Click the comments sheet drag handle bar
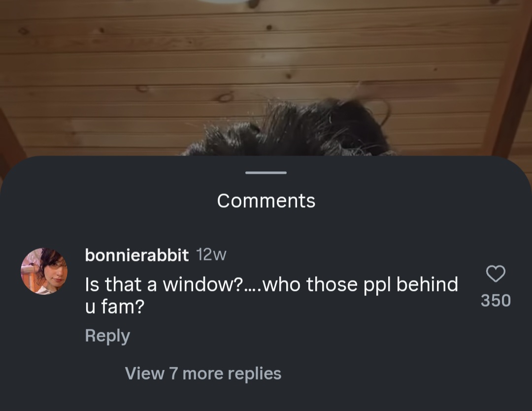This screenshot has height=411, width=532. click(266, 173)
